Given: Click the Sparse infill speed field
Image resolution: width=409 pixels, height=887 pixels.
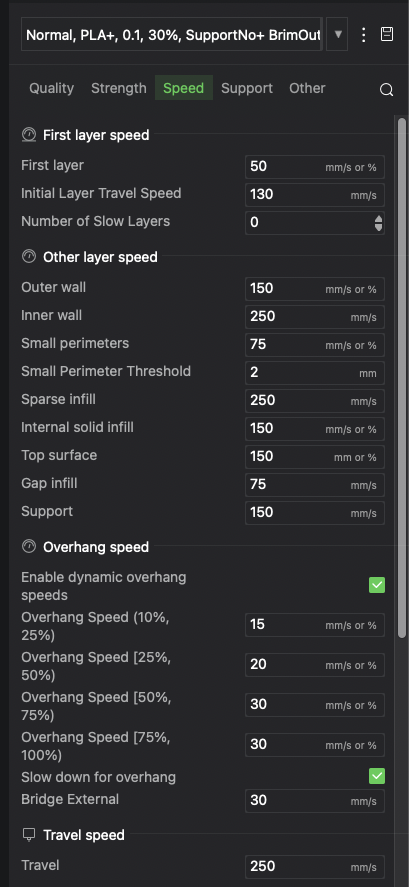Looking at the screenshot, I should tap(315, 401).
